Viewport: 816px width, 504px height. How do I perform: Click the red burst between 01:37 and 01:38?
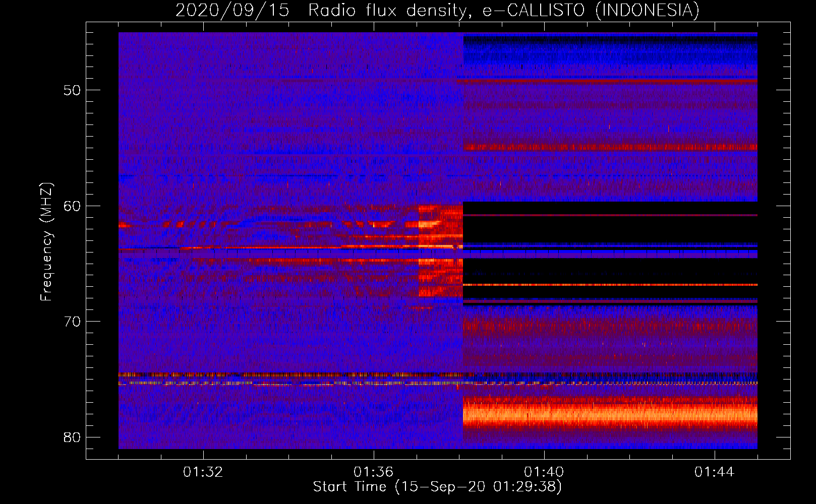tap(440, 251)
